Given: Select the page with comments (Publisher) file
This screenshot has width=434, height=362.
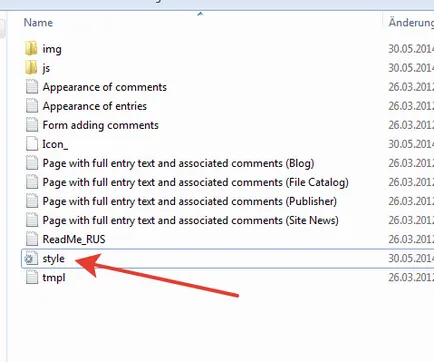Looking at the screenshot, I should pyautogui.click(x=190, y=201).
